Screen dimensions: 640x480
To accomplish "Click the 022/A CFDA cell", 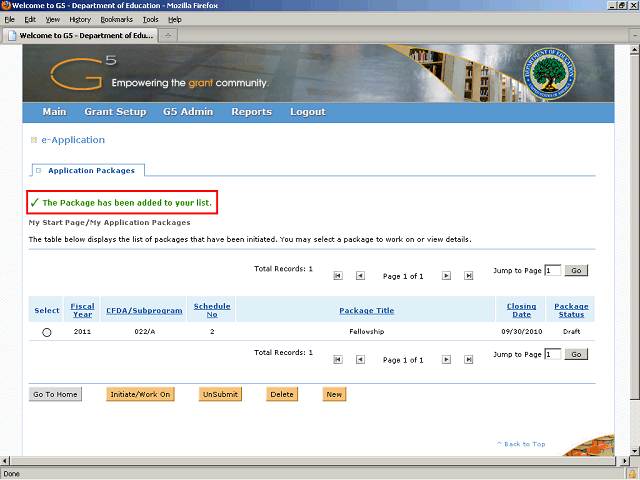I will point(144,331).
